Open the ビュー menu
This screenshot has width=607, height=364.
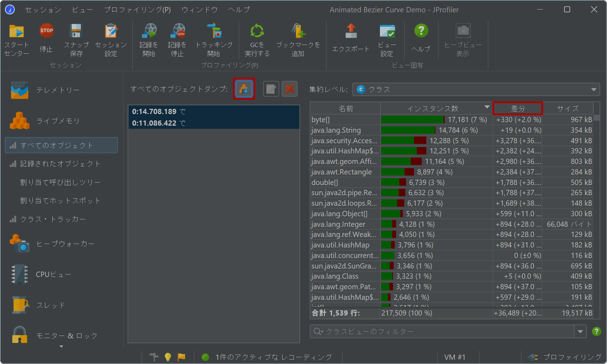click(82, 10)
